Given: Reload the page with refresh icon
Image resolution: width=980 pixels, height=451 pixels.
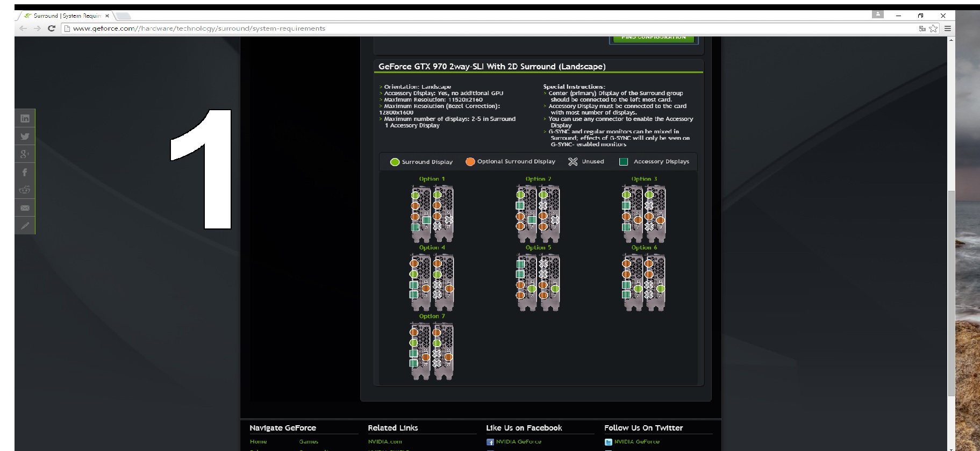Looking at the screenshot, I should click(x=52, y=28).
